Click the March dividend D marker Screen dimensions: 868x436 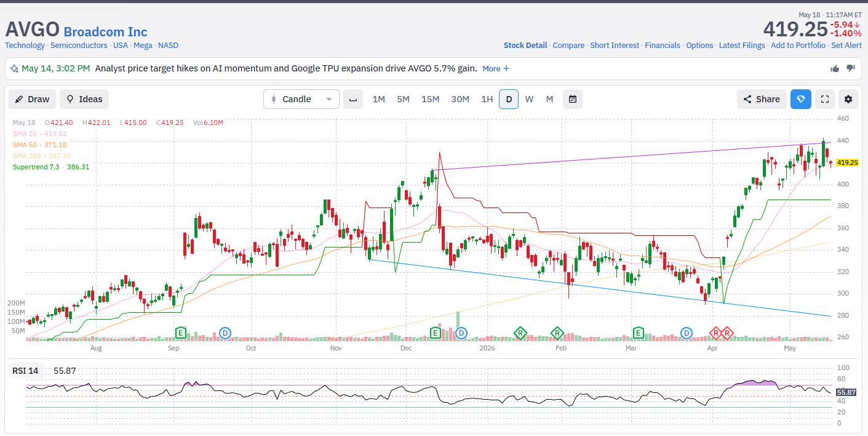(x=687, y=333)
